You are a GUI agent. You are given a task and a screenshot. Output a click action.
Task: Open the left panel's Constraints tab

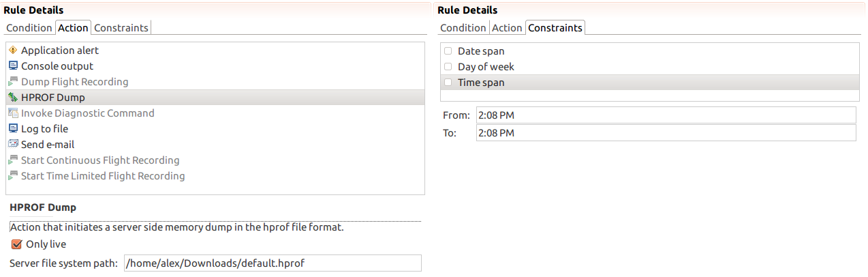[x=121, y=28]
